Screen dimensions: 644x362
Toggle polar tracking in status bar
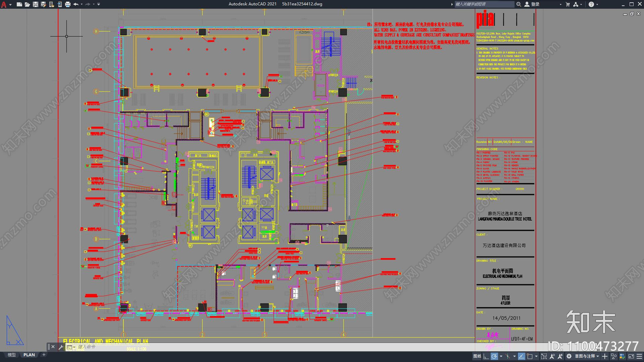pyautogui.click(x=494, y=356)
